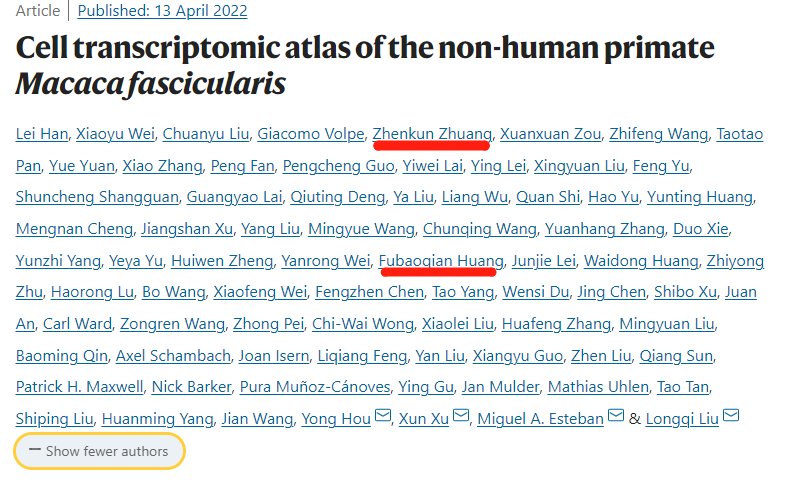Click envelope icon after Longqi Liu

tap(731, 416)
